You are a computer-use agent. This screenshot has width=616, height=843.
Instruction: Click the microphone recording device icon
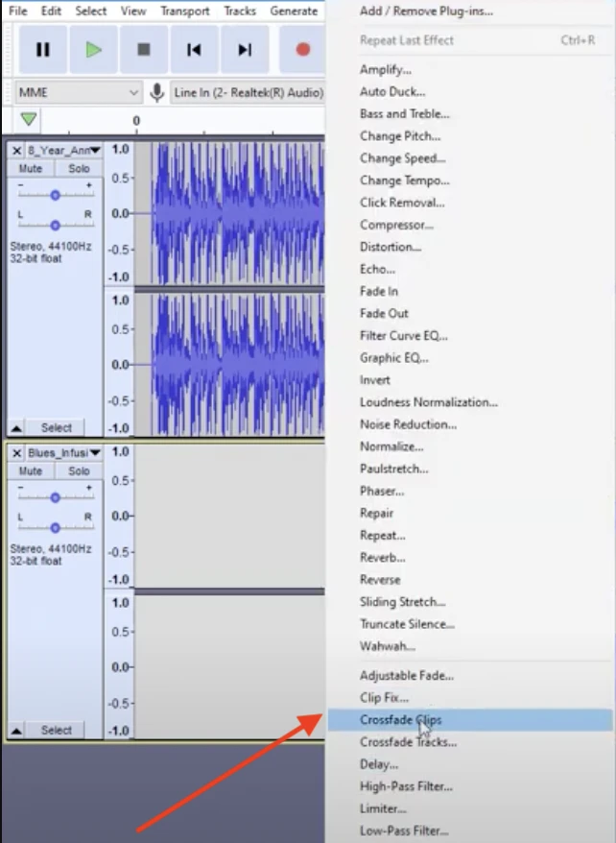click(157, 92)
